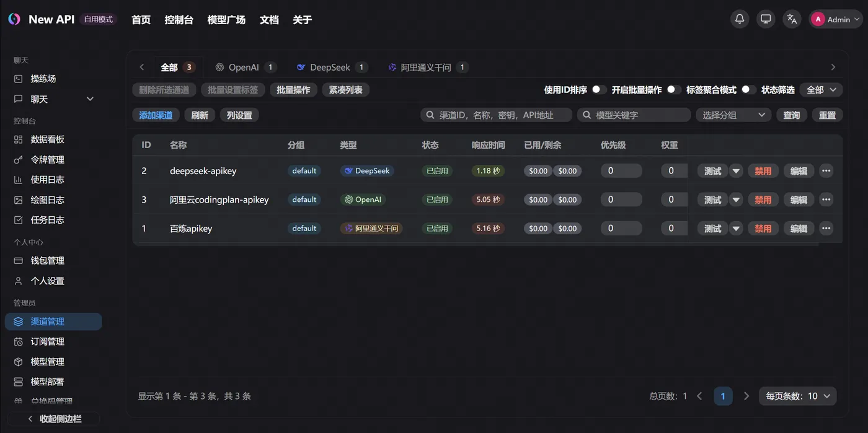Click more options for 百炼apikey row

(826, 229)
